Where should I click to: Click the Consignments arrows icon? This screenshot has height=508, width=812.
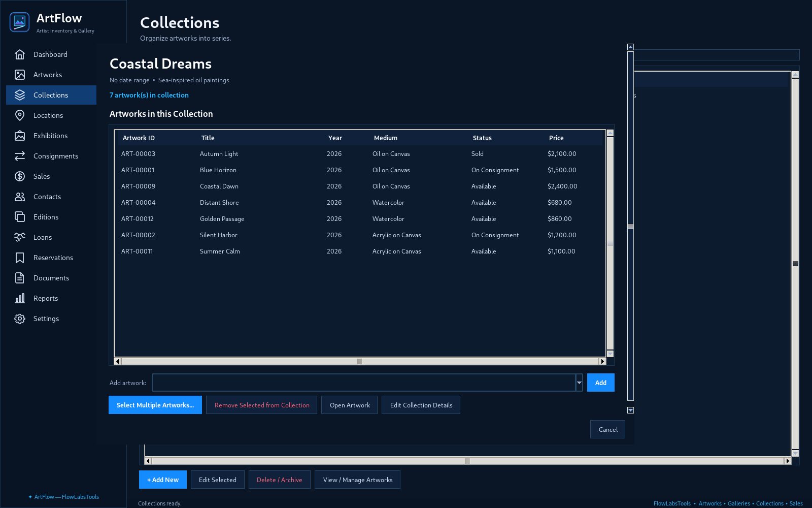click(x=20, y=156)
